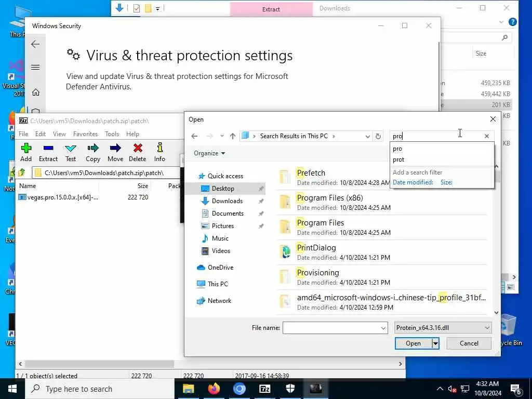Screen dimensions: 532x399
Task: Open the 7-Zip Tools menu
Action: 112,134
